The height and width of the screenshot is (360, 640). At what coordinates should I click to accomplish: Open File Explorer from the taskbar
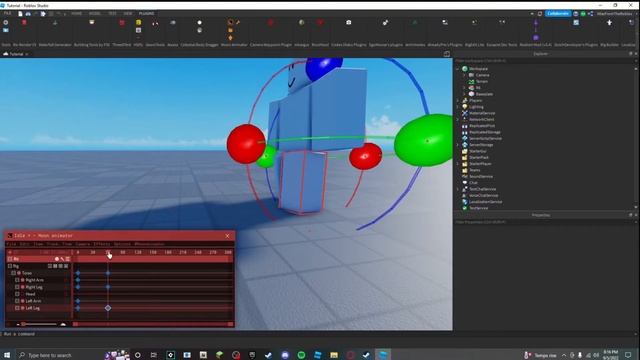(334, 355)
